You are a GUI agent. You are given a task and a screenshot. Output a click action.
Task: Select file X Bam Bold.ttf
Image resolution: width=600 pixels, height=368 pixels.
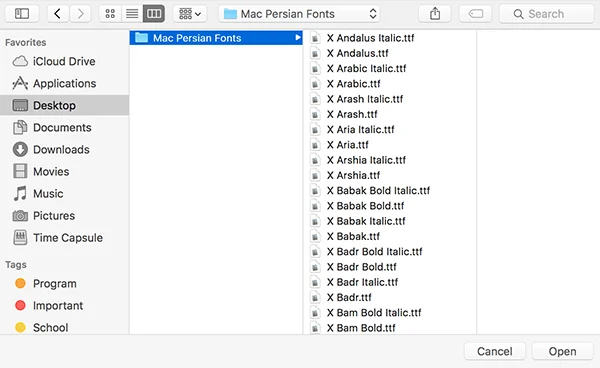[x=390, y=328]
